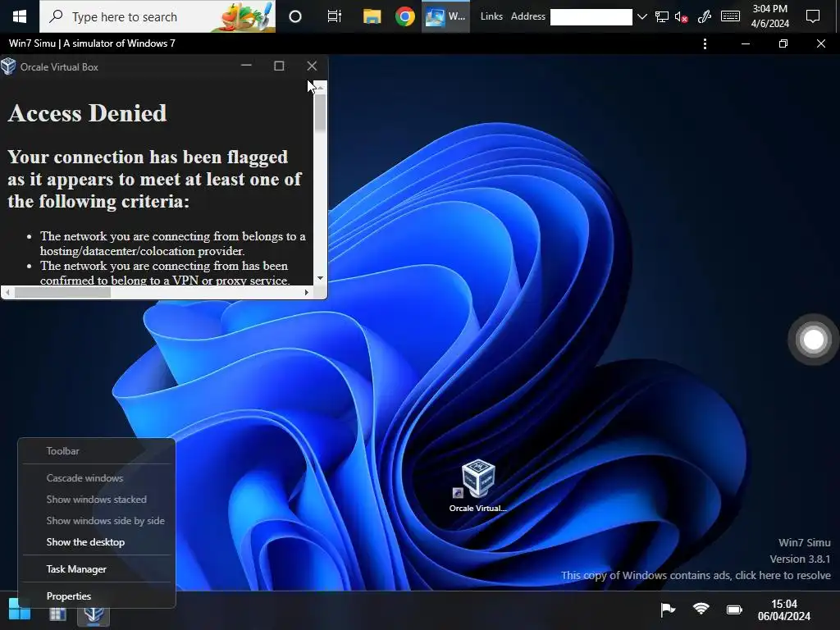Click the simulated Start button in Win7 Simu
The width and height of the screenshot is (840, 630).
(20, 609)
